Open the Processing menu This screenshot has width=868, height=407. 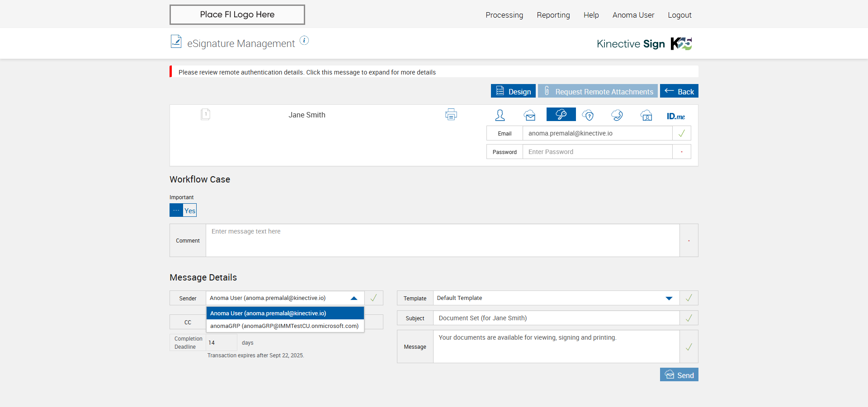pyautogui.click(x=504, y=15)
